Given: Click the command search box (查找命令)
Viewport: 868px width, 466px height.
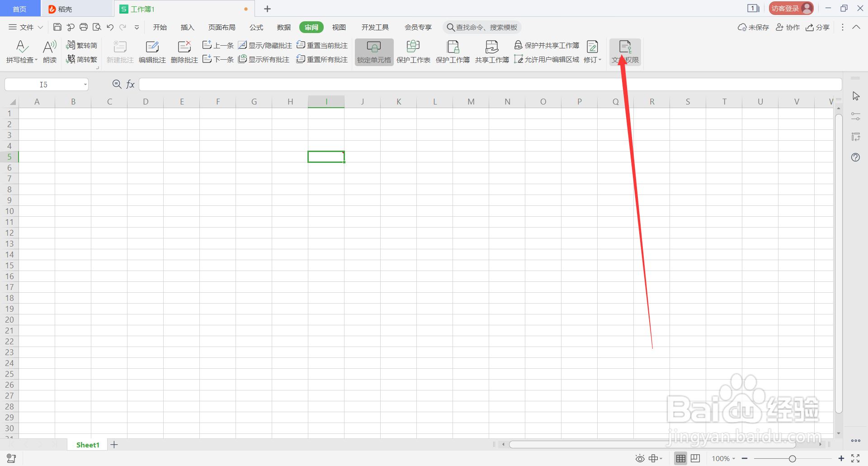Looking at the screenshot, I should (x=482, y=27).
